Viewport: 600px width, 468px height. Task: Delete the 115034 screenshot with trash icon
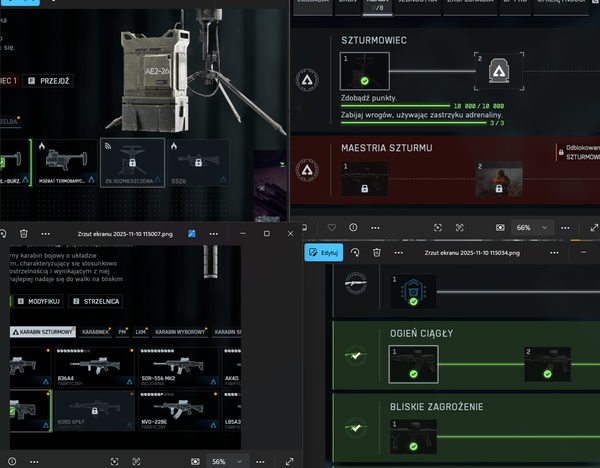click(376, 253)
